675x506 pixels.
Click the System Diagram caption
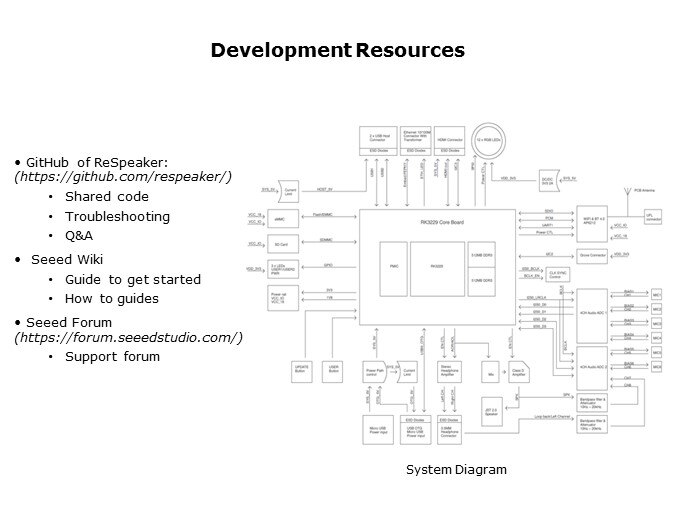click(x=456, y=469)
